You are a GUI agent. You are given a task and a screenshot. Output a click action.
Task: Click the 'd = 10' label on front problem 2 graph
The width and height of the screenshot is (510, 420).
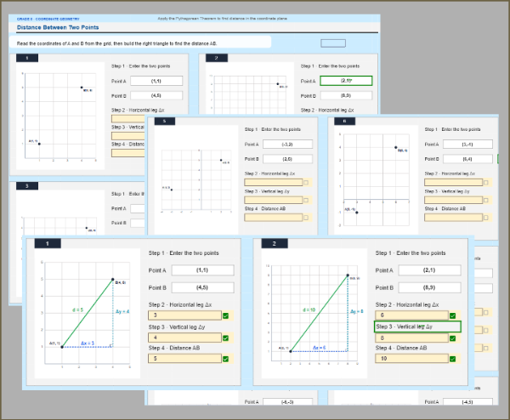pyautogui.click(x=309, y=309)
